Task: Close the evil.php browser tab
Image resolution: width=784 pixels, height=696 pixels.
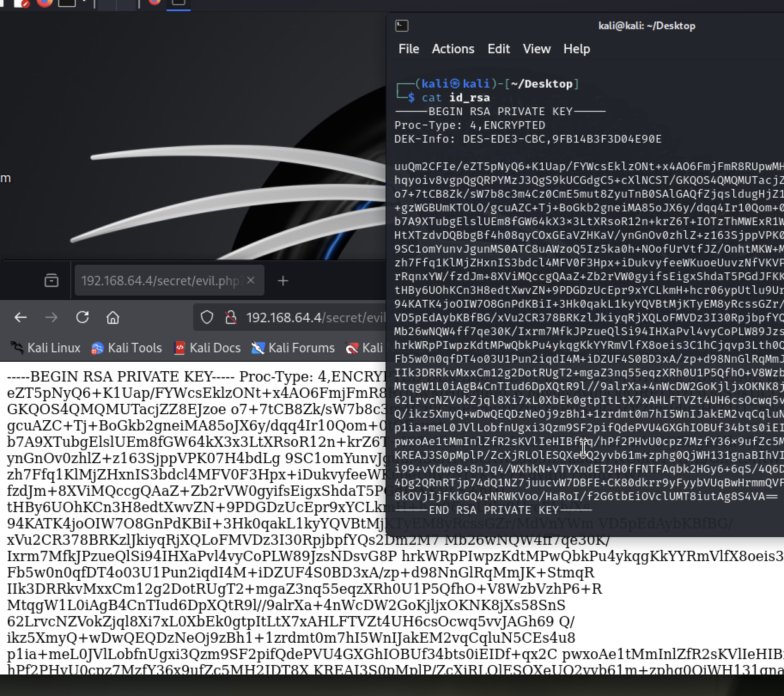Action: (251, 281)
